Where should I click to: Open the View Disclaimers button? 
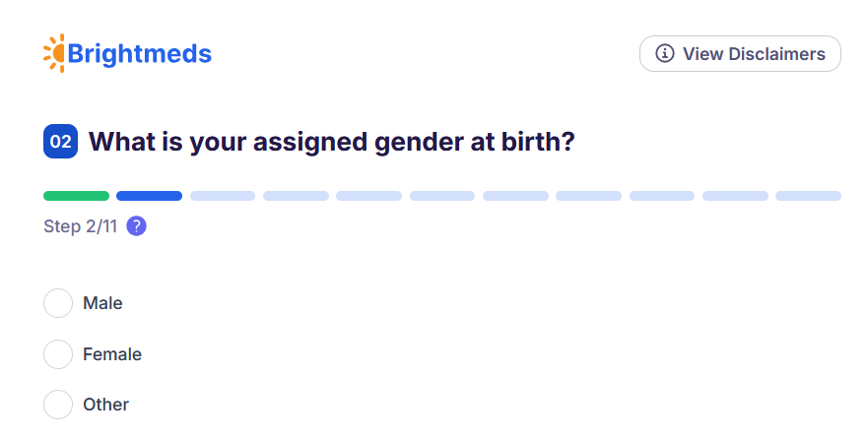(x=740, y=54)
